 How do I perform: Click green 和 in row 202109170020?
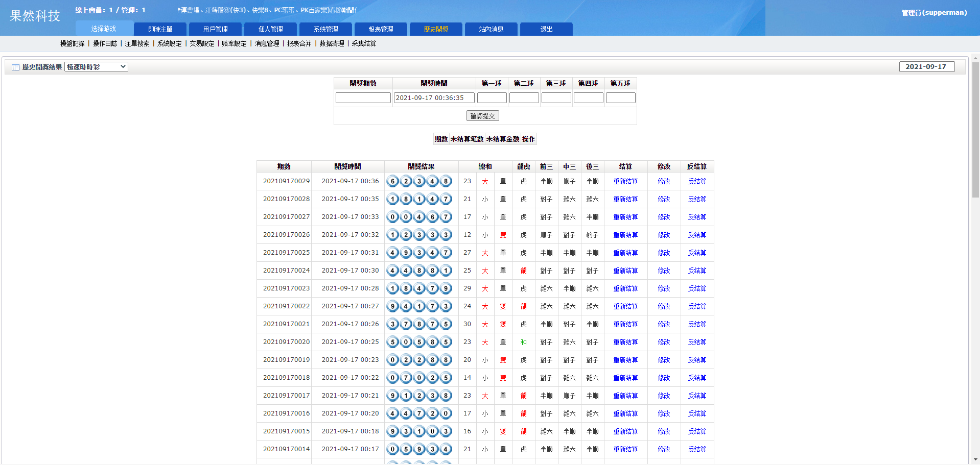523,342
